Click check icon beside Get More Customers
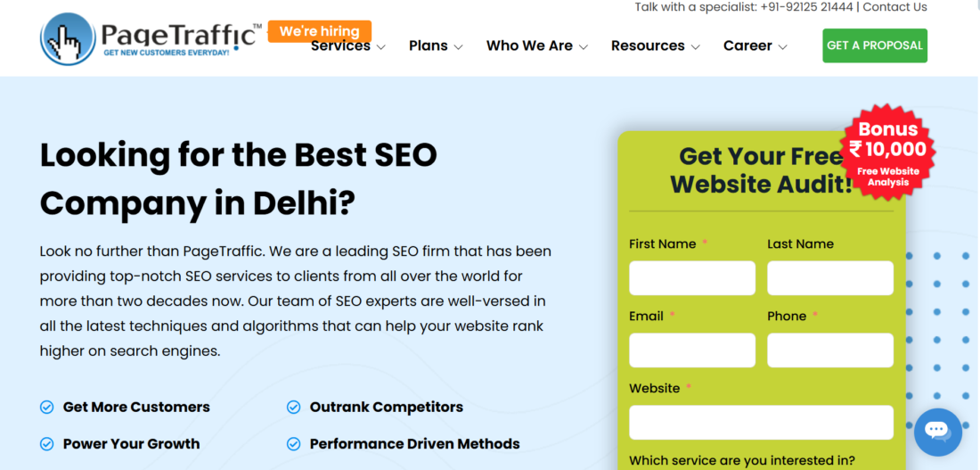Screen dimensions: 980x470 click(x=47, y=408)
